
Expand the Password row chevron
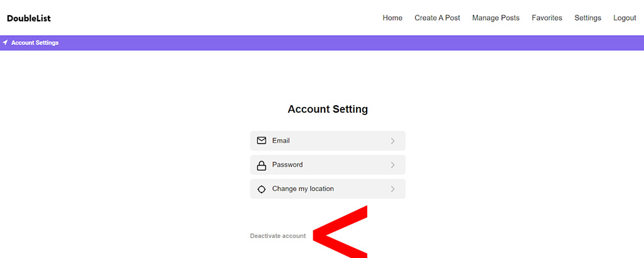pyautogui.click(x=392, y=165)
